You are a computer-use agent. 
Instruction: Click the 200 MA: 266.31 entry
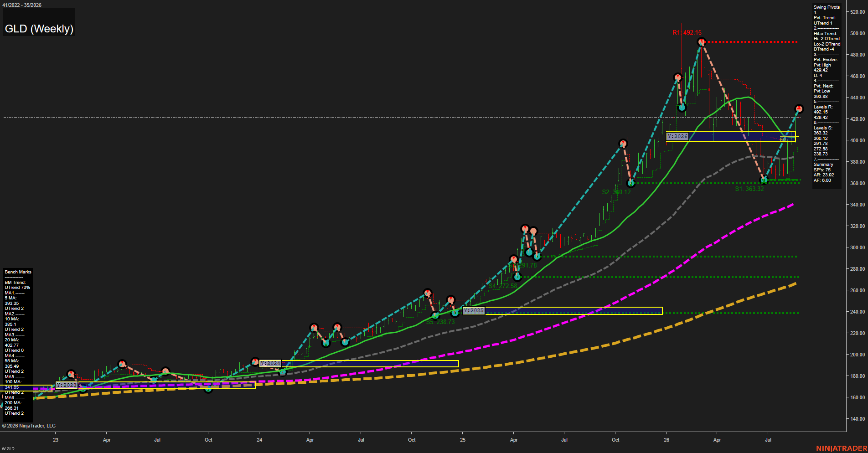13,406
